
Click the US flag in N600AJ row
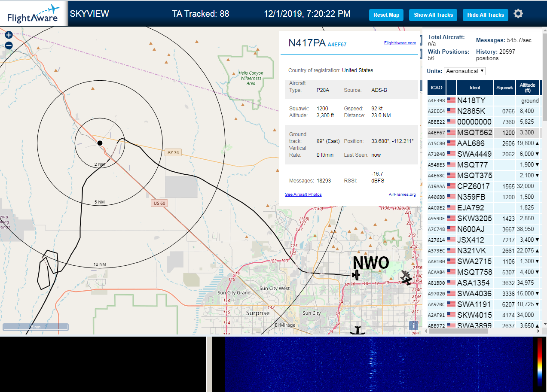coord(451,229)
